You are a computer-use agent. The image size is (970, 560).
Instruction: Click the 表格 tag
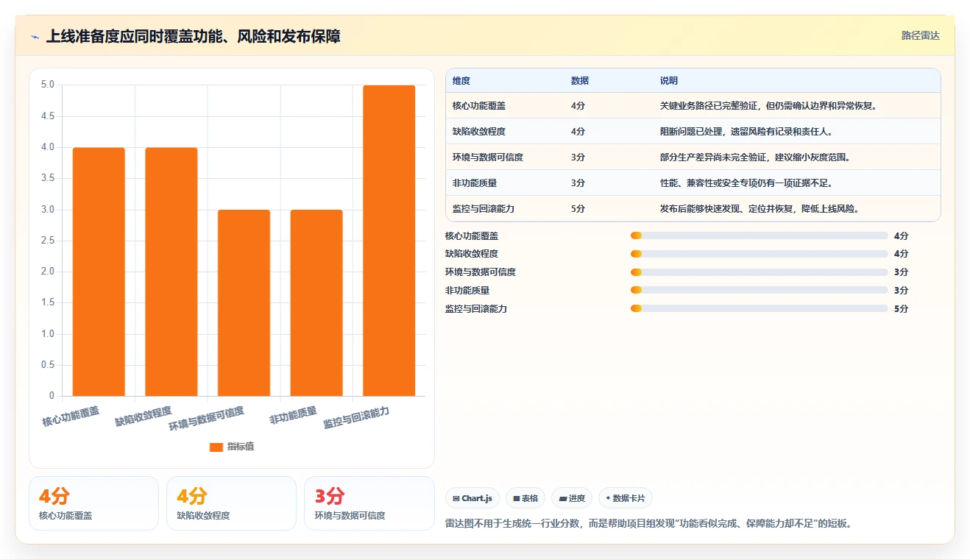pyautogui.click(x=525, y=498)
